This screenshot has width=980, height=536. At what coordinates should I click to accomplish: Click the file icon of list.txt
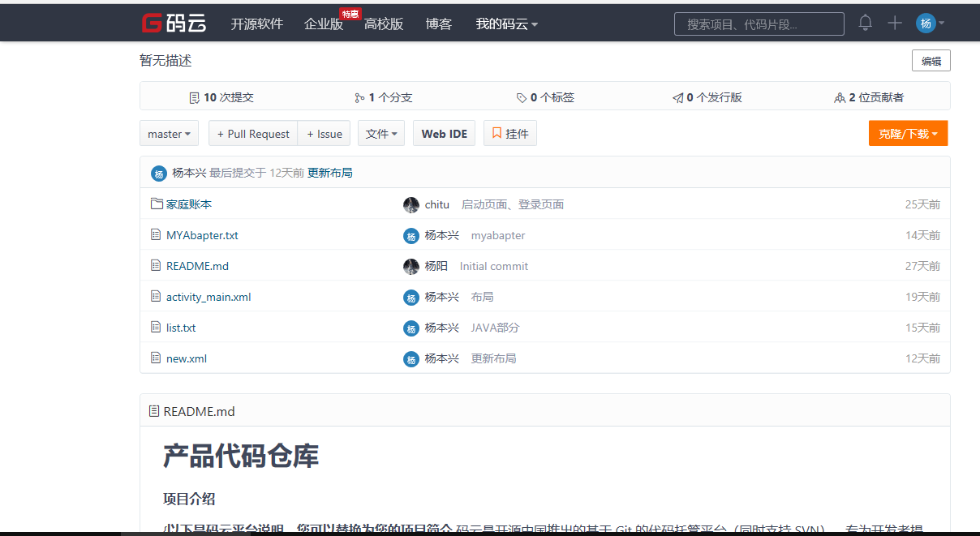point(156,327)
